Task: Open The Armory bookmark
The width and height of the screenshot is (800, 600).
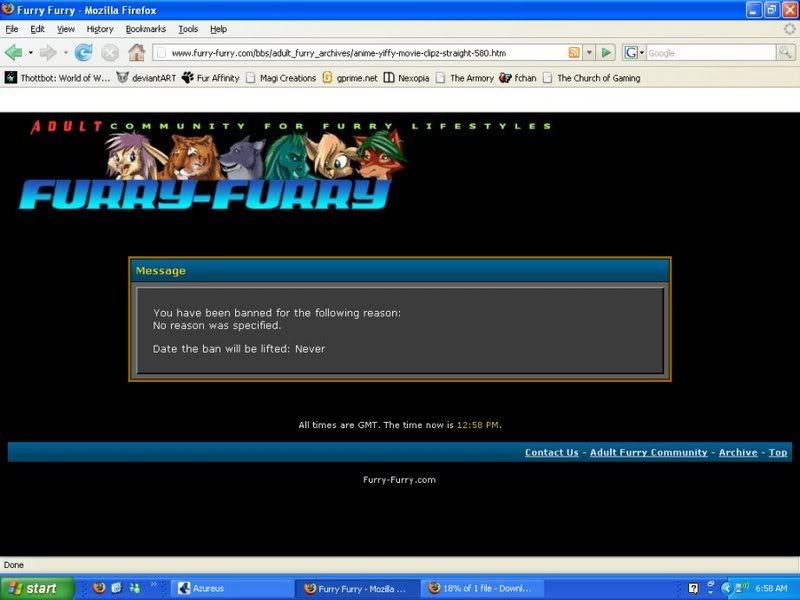Action: click(x=465, y=78)
